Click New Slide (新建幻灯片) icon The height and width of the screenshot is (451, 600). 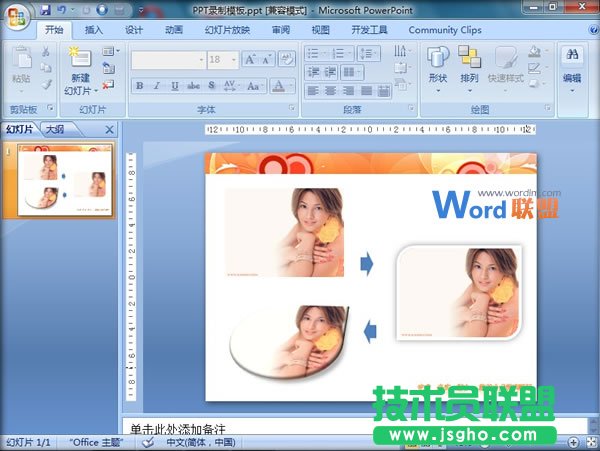point(80,57)
